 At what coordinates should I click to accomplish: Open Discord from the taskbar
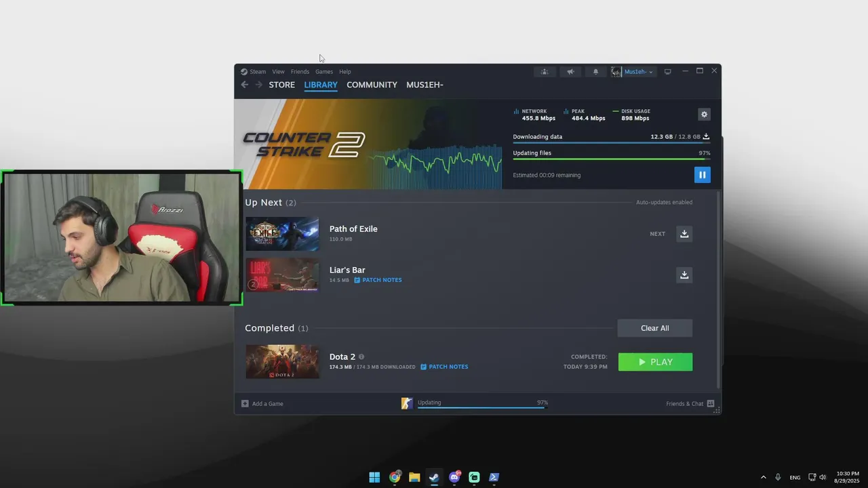pos(454,477)
